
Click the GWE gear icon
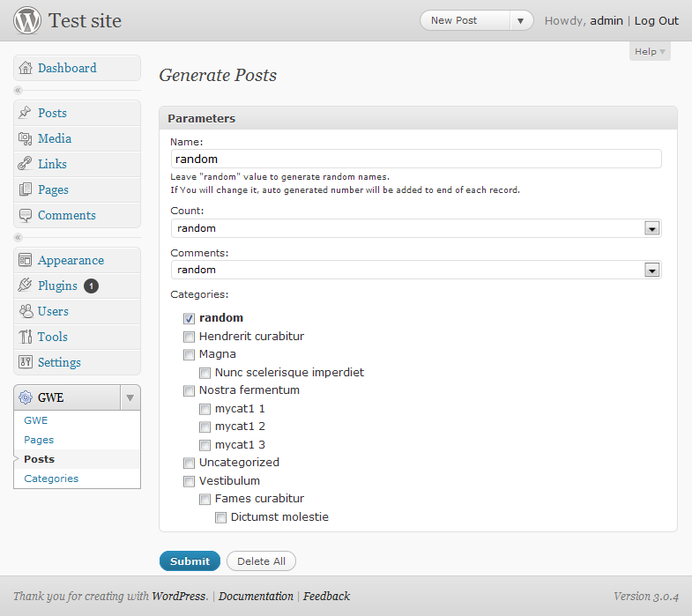coord(26,397)
